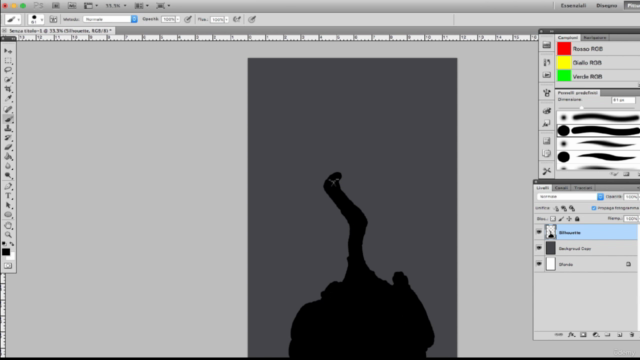Select the Rectangular Marquee tool
This screenshot has width=640, height=360.
(8, 60)
